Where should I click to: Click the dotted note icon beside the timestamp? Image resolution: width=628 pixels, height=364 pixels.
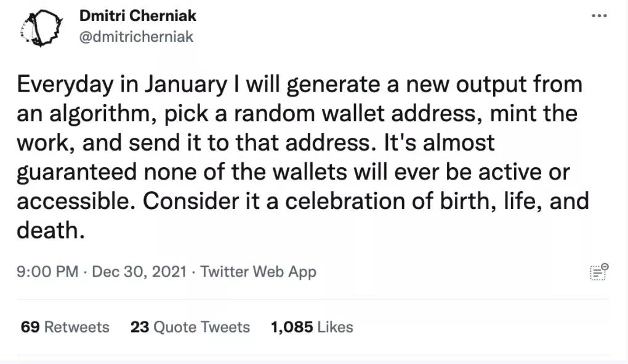point(598,272)
